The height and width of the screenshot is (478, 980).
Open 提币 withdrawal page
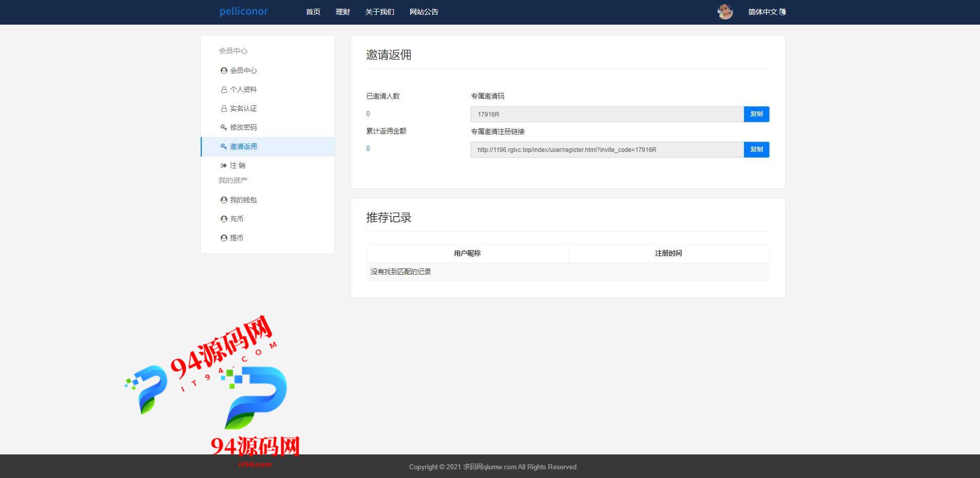click(x=267, y=238)
